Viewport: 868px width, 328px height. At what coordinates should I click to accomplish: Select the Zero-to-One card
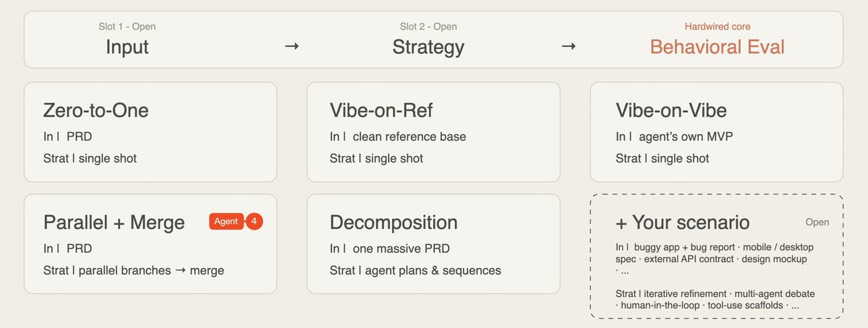(x=150, y=131)
